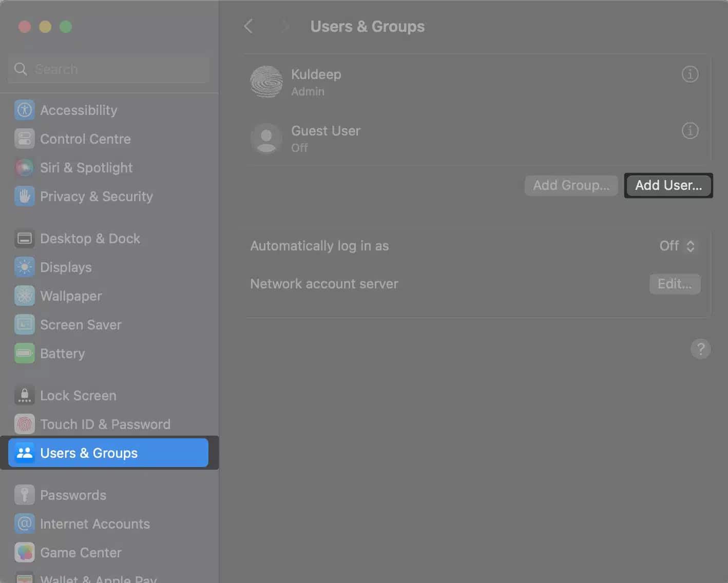The image size is (728, 583).
Task: Open Privacy & Security hand icon
Action: (x=25, y=196)
